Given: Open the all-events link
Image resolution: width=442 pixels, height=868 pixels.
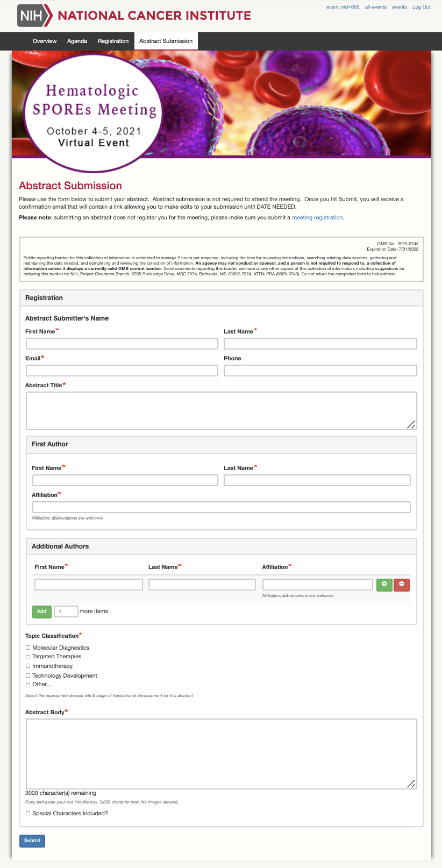Looking at the screenshot, I should pos(375,7).
